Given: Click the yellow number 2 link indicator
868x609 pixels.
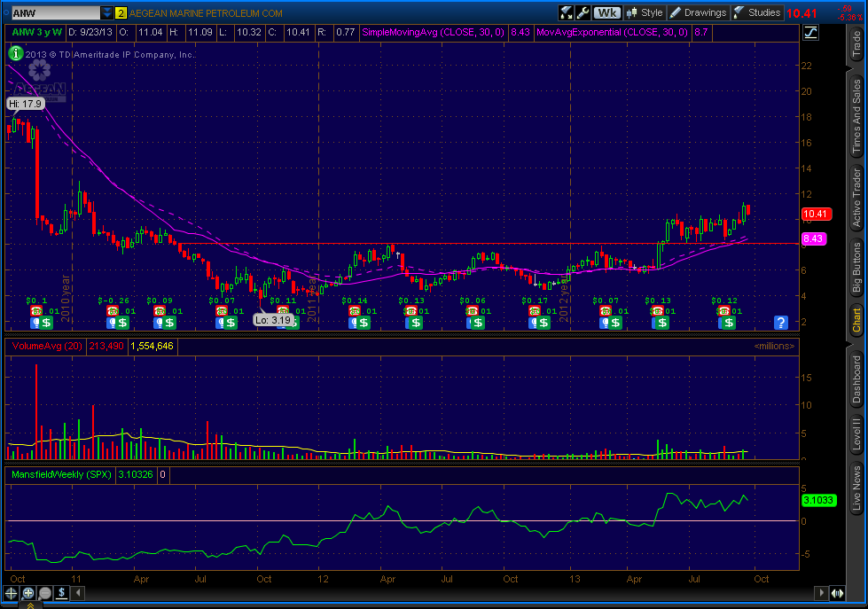Looking at the screenshot, I should pyautogui.click(x=121, y=13).
